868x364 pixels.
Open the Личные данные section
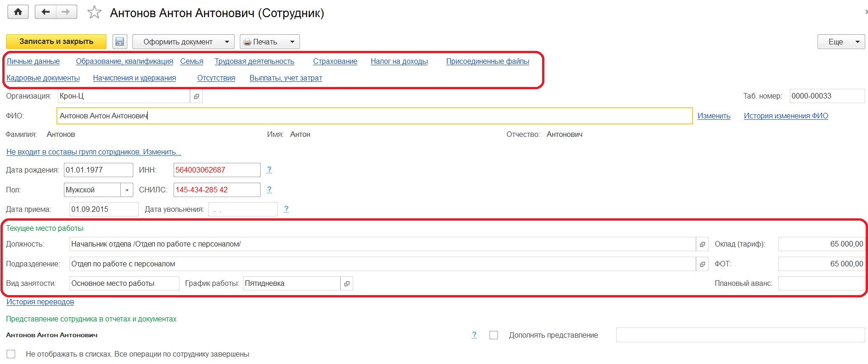pyautogui.click(x=33, y=62)
